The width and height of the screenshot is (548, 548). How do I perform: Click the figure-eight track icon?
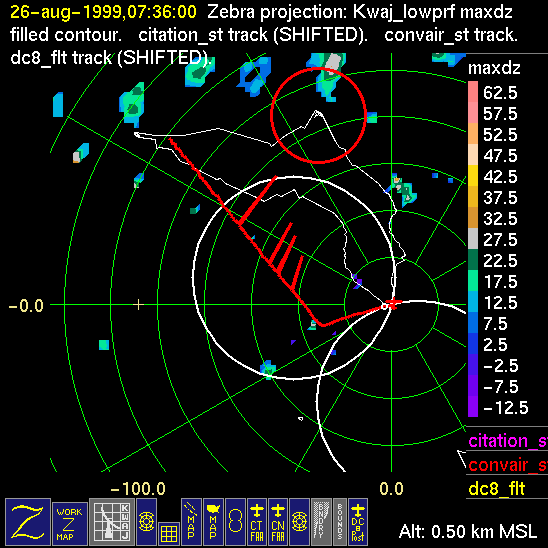click(x=235, y=522)
